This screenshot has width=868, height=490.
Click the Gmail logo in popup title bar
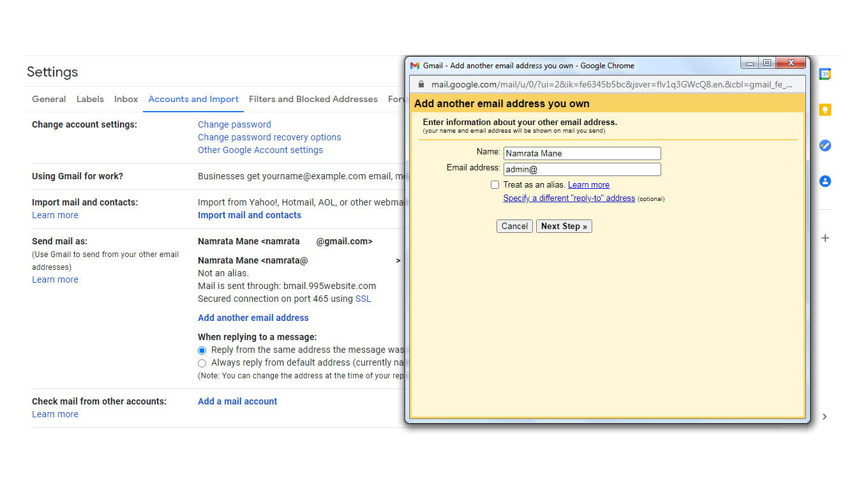point(415,65)
